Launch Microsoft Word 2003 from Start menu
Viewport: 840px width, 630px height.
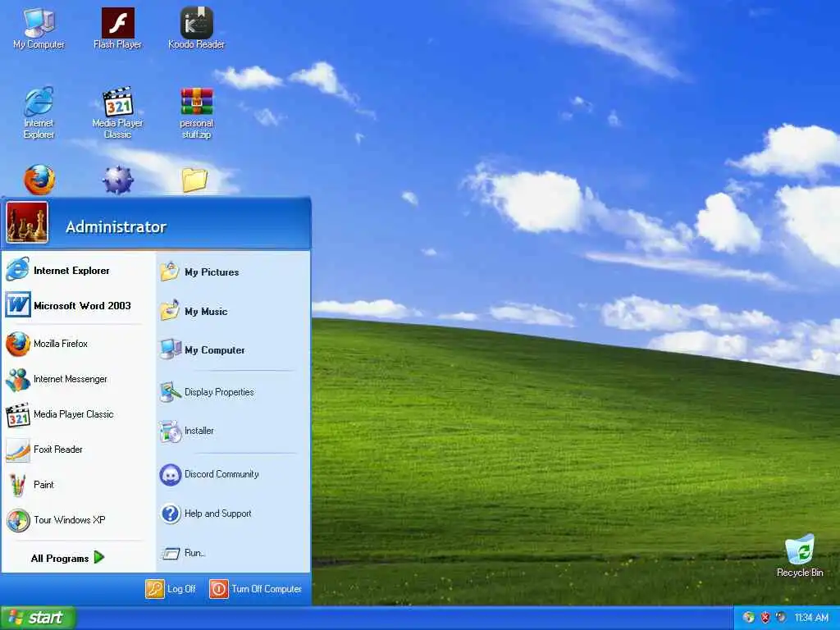tap(72, 305)
